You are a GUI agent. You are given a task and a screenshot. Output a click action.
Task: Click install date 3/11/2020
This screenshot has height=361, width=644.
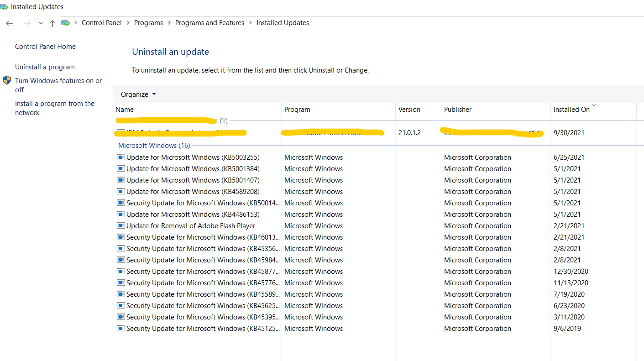tap(569, 317)
